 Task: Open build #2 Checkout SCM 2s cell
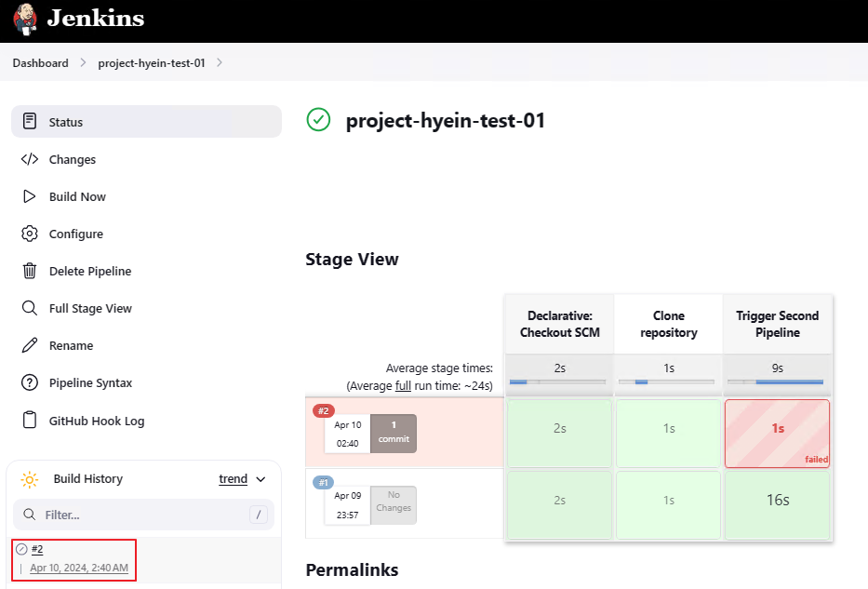(560, 434)
